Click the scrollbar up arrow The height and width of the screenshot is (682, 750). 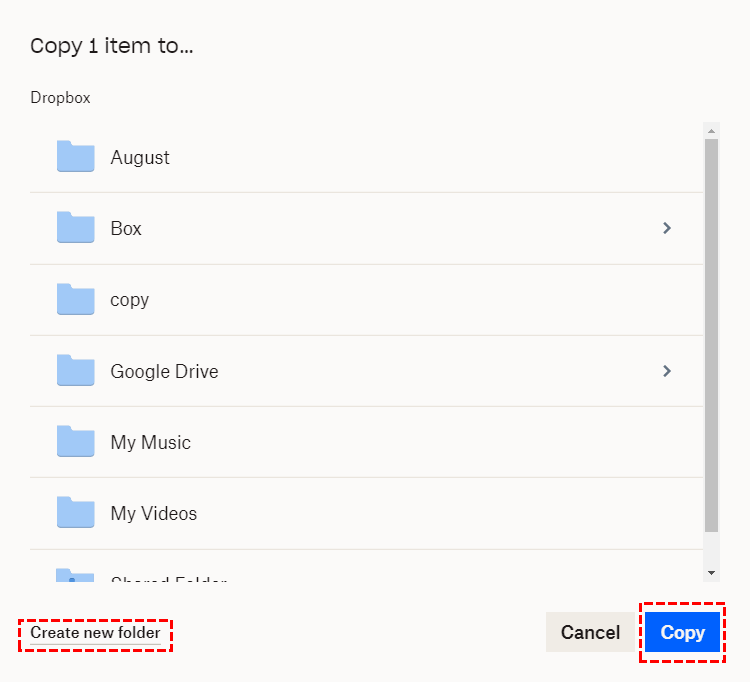[711, 130]
